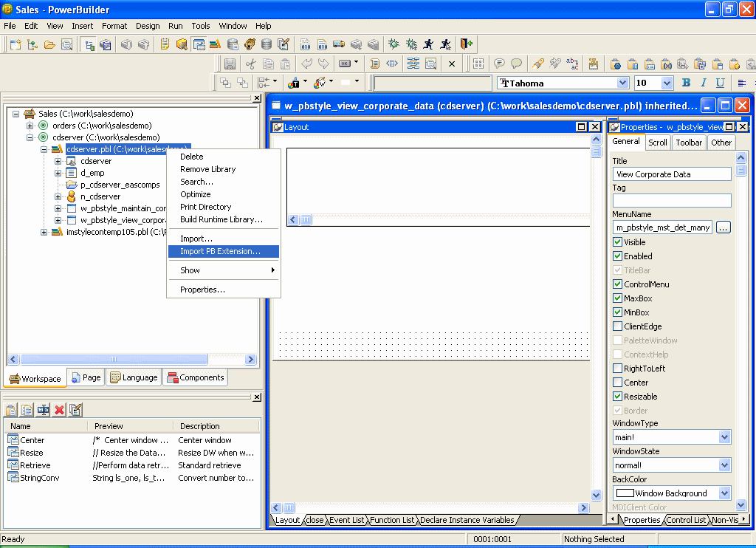Click the system tree horizontal scrollbar thumb
This screenshot has width=756, height=548.
(114, 360)
